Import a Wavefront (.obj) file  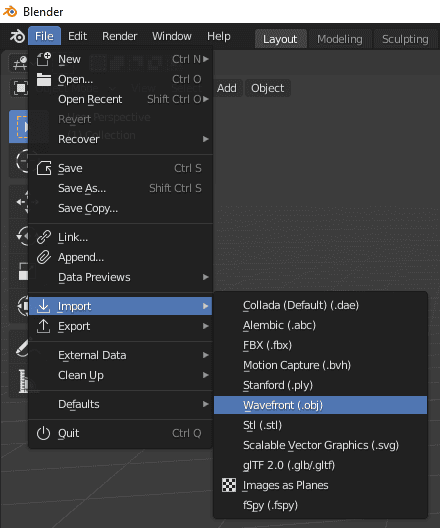coord(320,405)
